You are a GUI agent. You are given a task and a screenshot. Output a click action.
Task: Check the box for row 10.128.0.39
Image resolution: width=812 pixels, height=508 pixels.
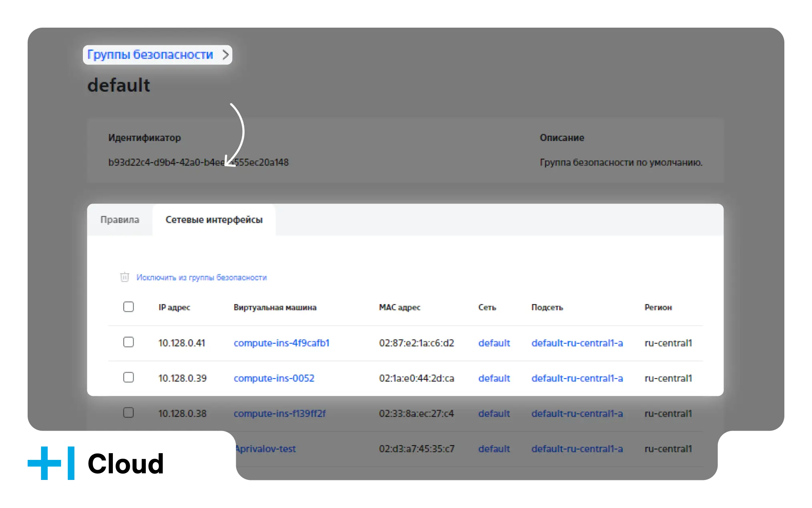[x=129, y=377]
